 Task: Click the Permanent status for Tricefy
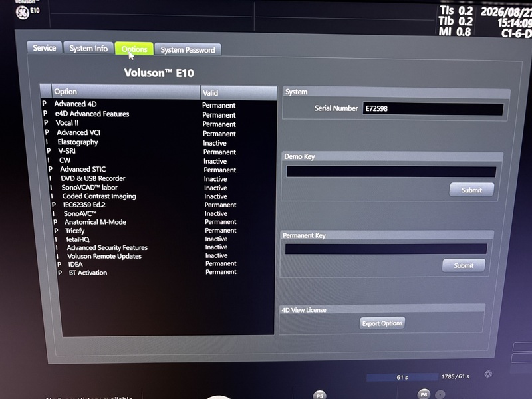(x=221, y=231)
